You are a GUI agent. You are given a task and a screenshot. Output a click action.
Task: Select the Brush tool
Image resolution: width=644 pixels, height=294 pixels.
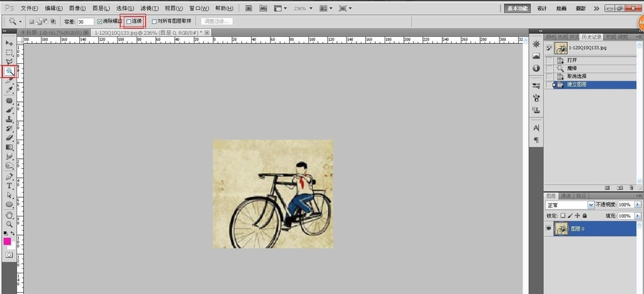[9, 110]
